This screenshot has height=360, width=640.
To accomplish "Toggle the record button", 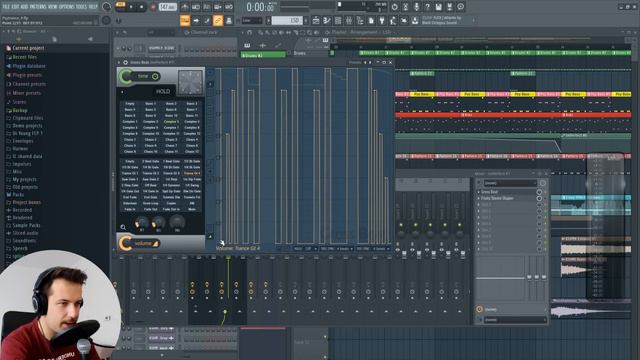I will coord(153,7).
